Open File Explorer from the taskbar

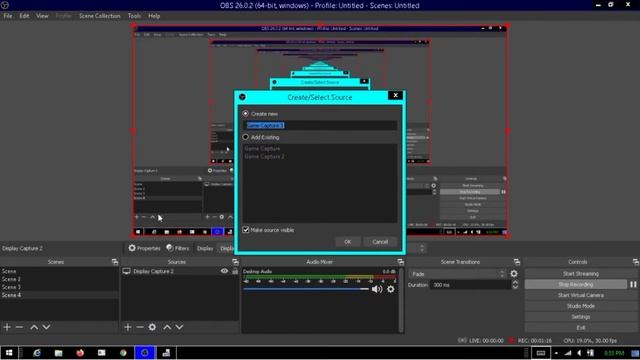pos(58,353)
